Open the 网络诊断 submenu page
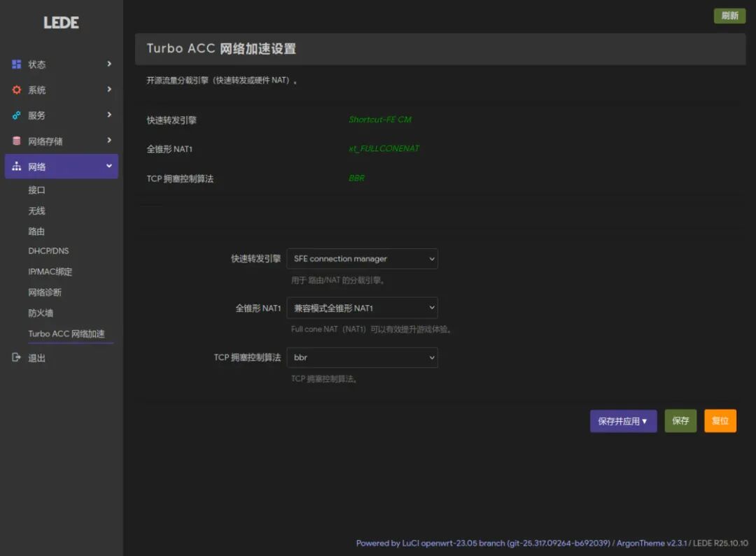 45,292
